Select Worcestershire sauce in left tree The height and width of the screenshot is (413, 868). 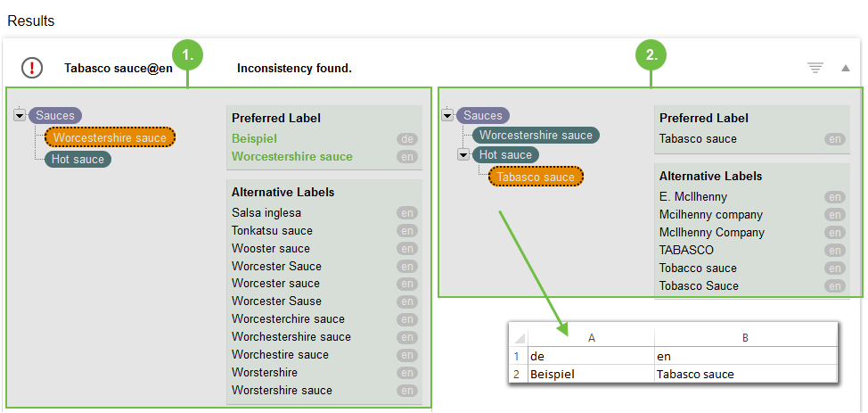(x=110, y=137)
